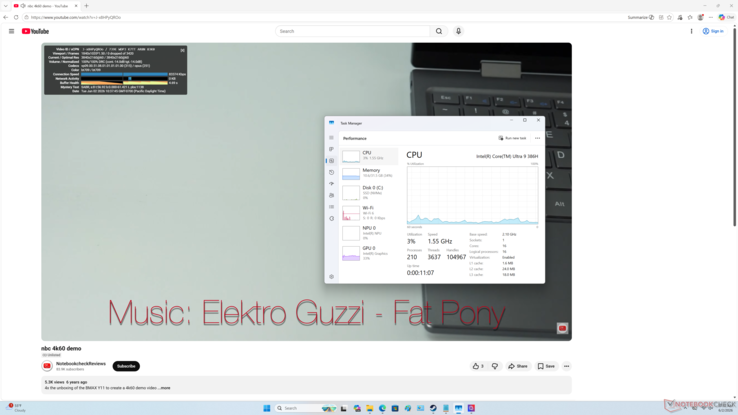Share the video
This screenshot has width=738, height=415.
(518, 366)
